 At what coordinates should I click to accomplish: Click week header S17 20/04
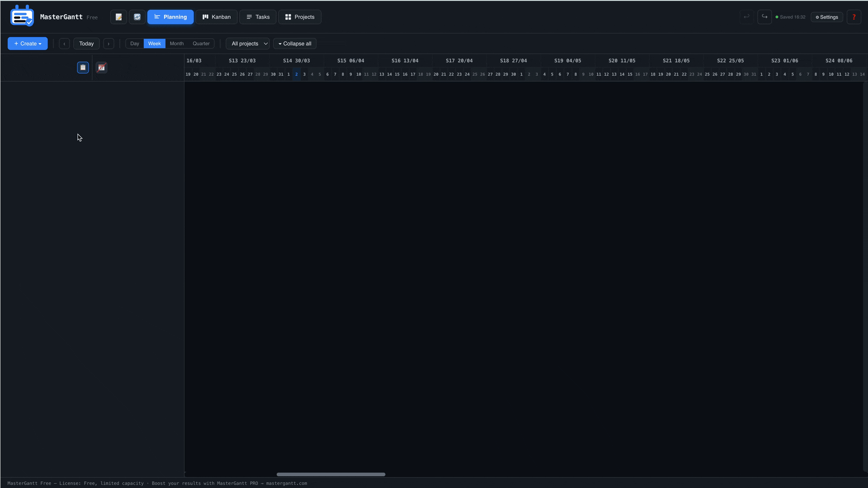point(459,61)
